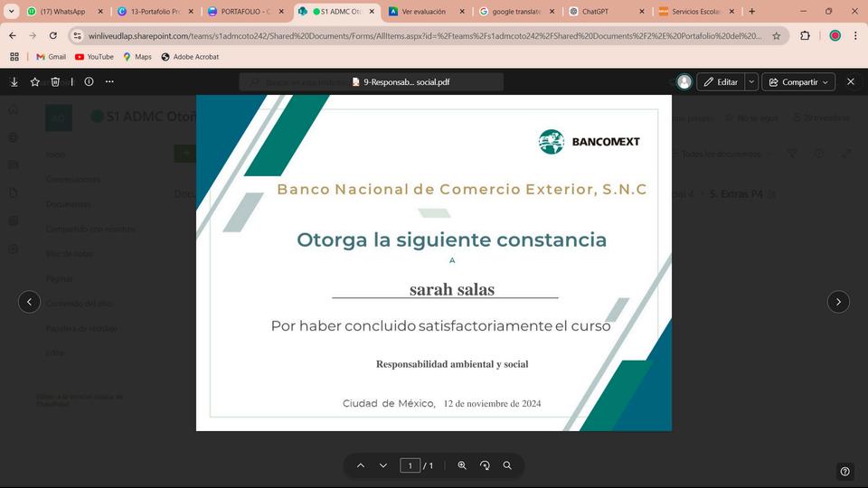Open the Chrome profile icon

pyautogui.click(x=835, y=35)
